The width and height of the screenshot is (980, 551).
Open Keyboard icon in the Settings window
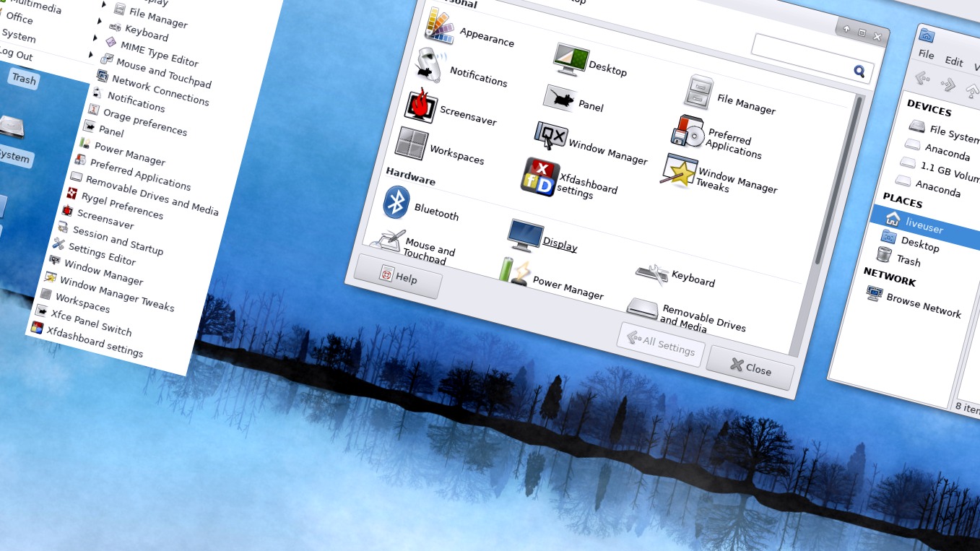coord(652,273)
